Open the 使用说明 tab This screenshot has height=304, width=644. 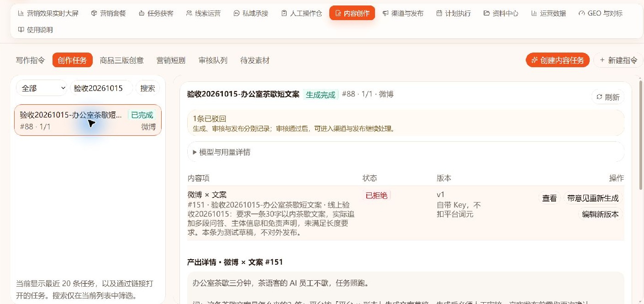pyautogui.click(x=35, y=30)
